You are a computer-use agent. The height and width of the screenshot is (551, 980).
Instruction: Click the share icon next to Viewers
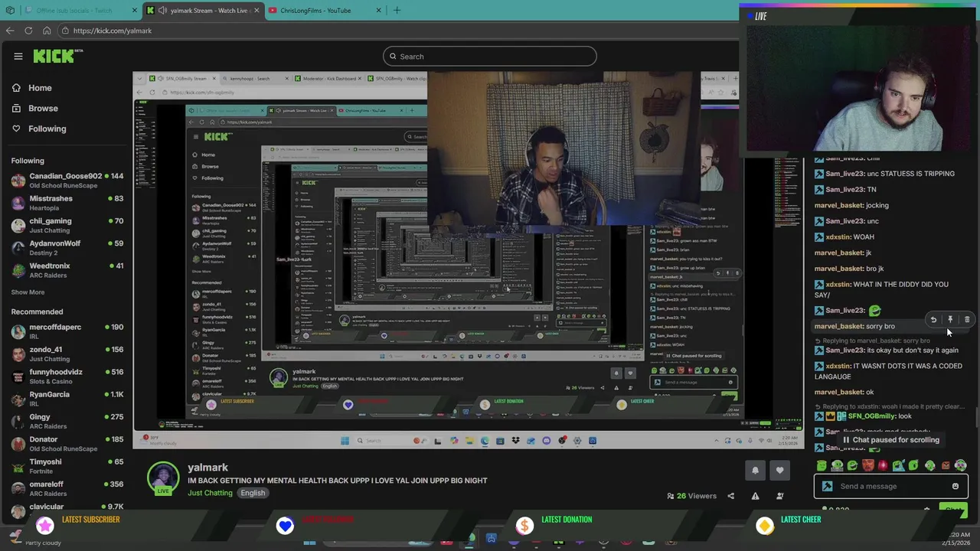coord(730,496)
